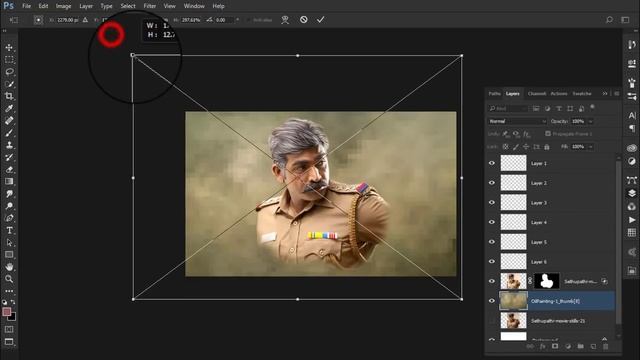Screen dimensions: 640x360
Task: Toggle visibility of the selected OilPainting layer
Action: (x=492, y=301)
